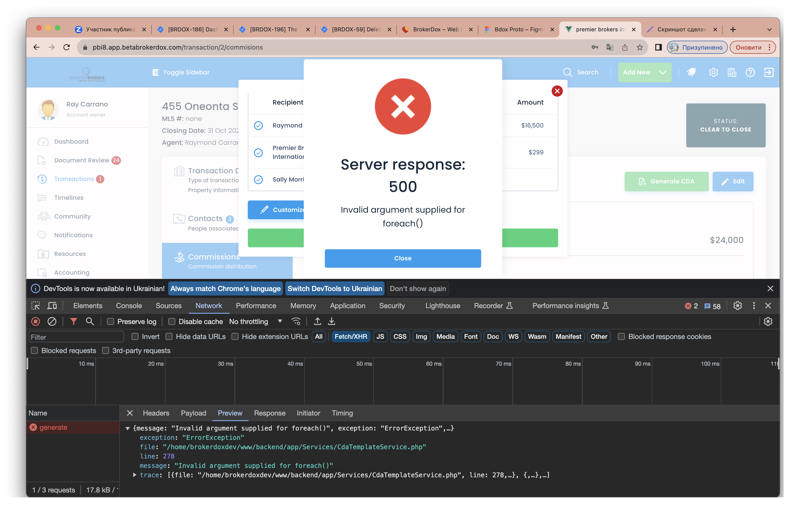
Task: Close the server error dialog
Action: tap(403, 258)
